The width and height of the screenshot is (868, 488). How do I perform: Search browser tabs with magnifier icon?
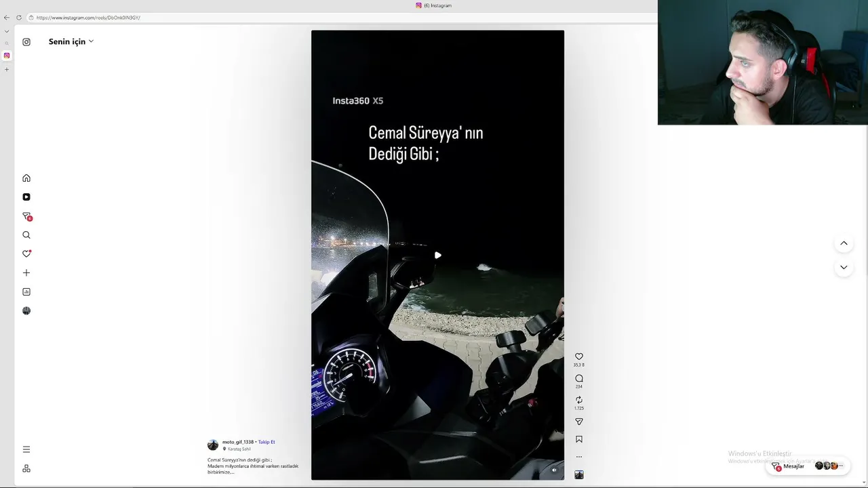[x=7, y=43]
